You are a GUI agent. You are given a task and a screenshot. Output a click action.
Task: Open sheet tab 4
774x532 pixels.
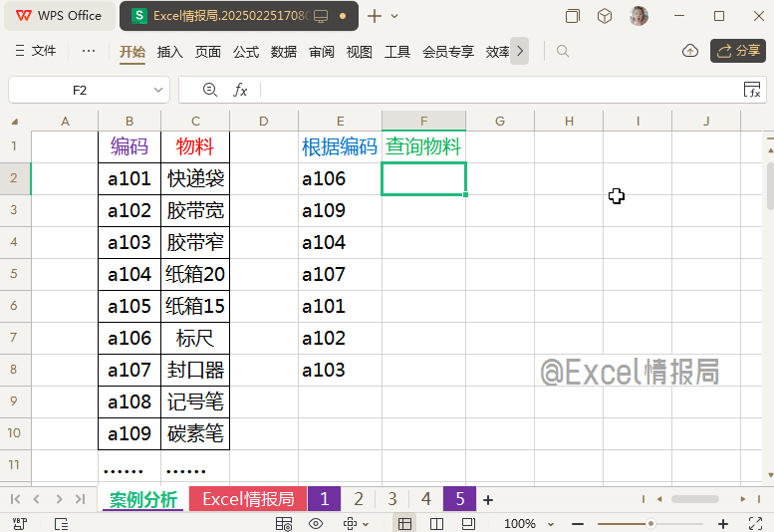(426, 499)
